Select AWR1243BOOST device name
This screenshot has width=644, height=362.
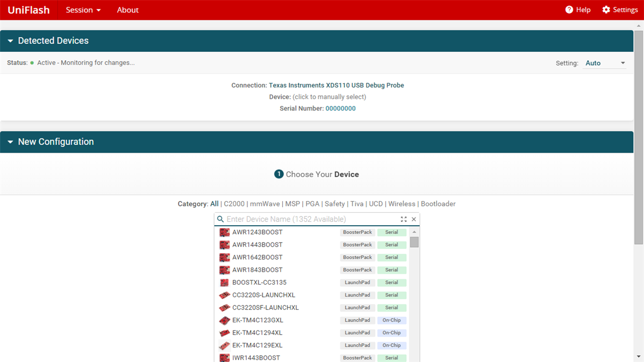tap(257, 232)
